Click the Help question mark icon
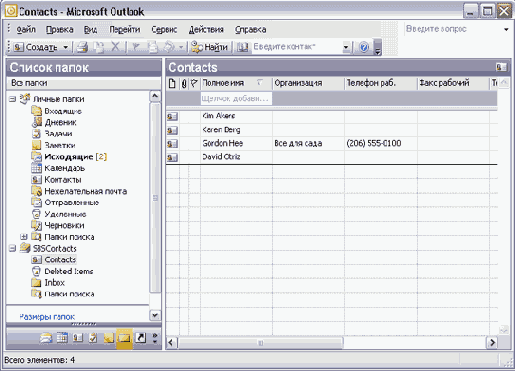Screen dimensions: 515x371 pos(364,47)
